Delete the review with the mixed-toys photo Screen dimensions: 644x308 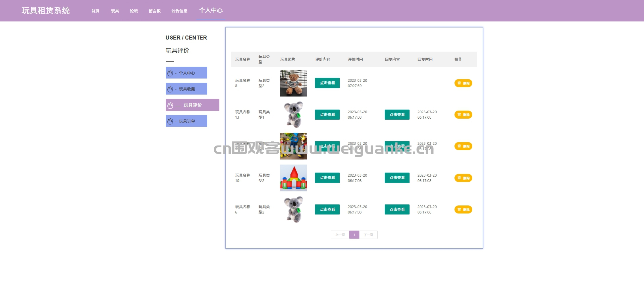pyautogui.click(x=463, y=146)
